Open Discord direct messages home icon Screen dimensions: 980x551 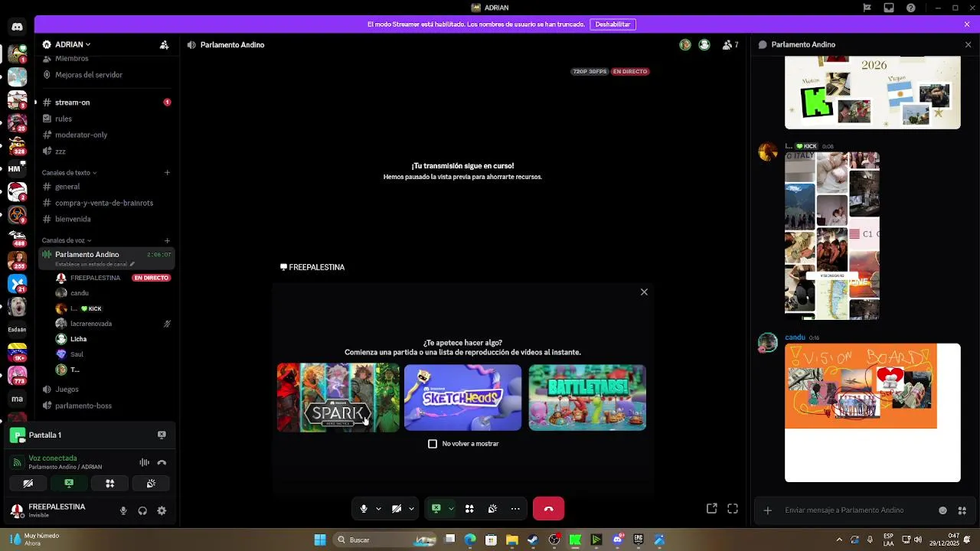tap(17, 27)
